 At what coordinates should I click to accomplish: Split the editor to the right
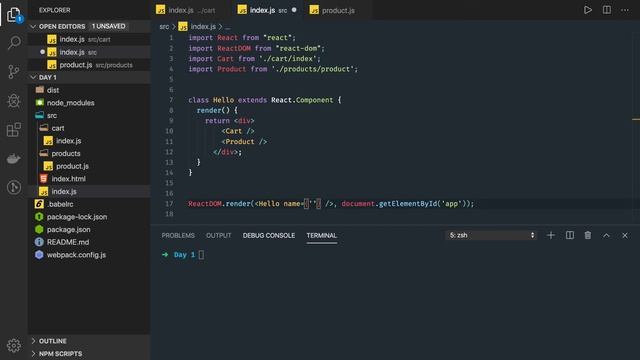click(607, 10)
